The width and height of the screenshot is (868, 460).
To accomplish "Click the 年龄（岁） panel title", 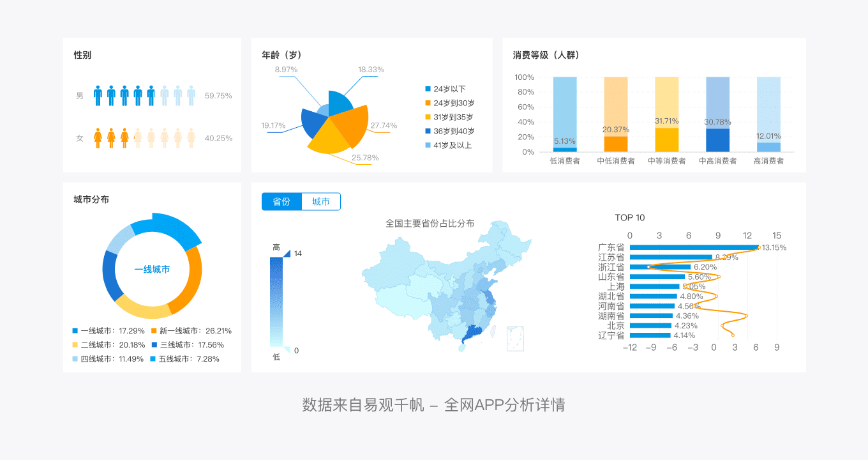I will 281,55.
